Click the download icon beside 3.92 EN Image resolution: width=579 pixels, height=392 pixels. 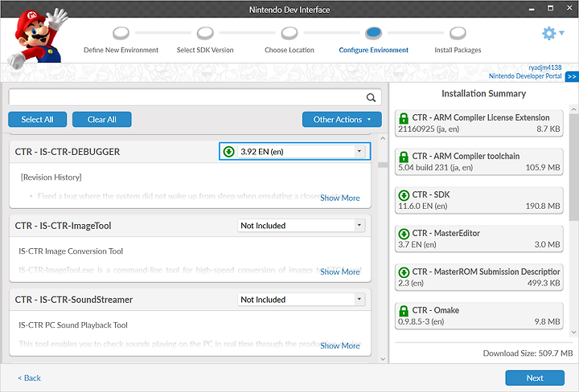(x=228, y=152)
